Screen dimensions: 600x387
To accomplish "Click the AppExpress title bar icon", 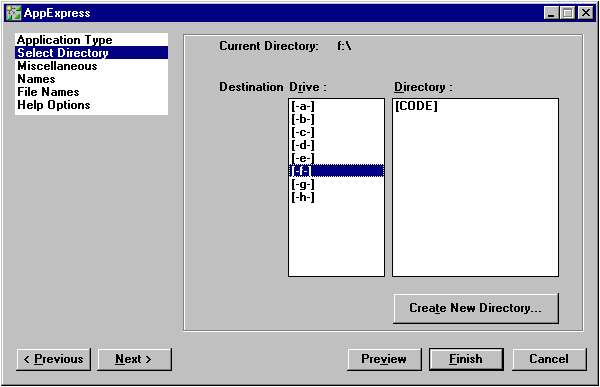I will (x=14, y=13).
